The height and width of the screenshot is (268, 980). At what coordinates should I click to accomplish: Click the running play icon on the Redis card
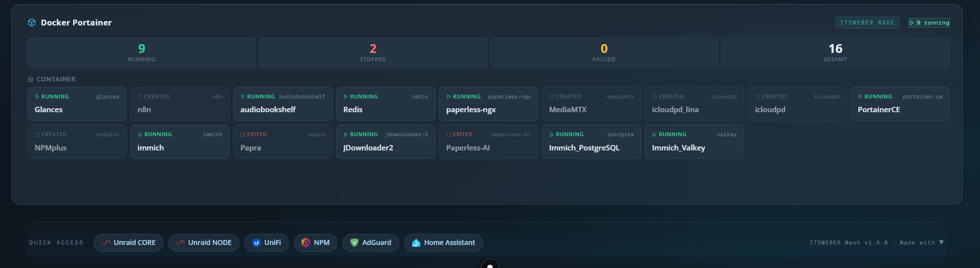coord(346,97)
